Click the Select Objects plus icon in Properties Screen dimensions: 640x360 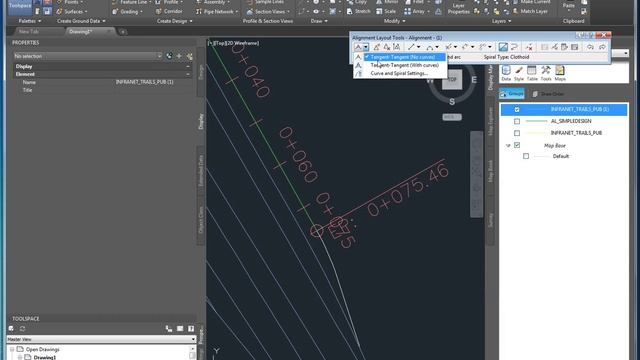tap(179, 56)
